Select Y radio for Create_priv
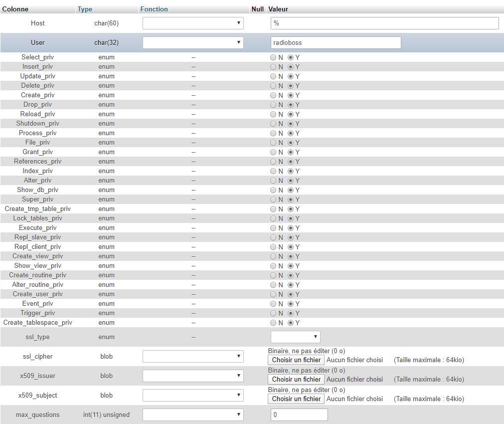Image resolution: width=504 pixels, height=424 pixels. [x=291, y=95]
